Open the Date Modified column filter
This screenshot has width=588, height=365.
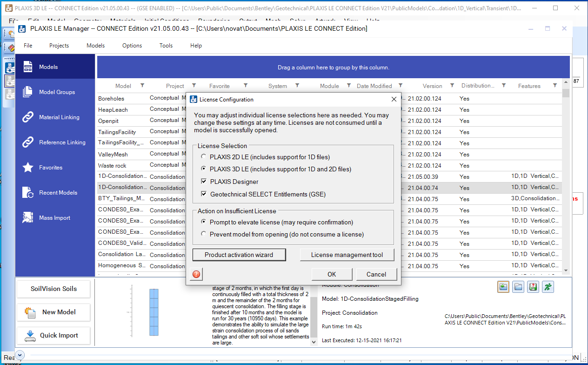tap(401, 86)
